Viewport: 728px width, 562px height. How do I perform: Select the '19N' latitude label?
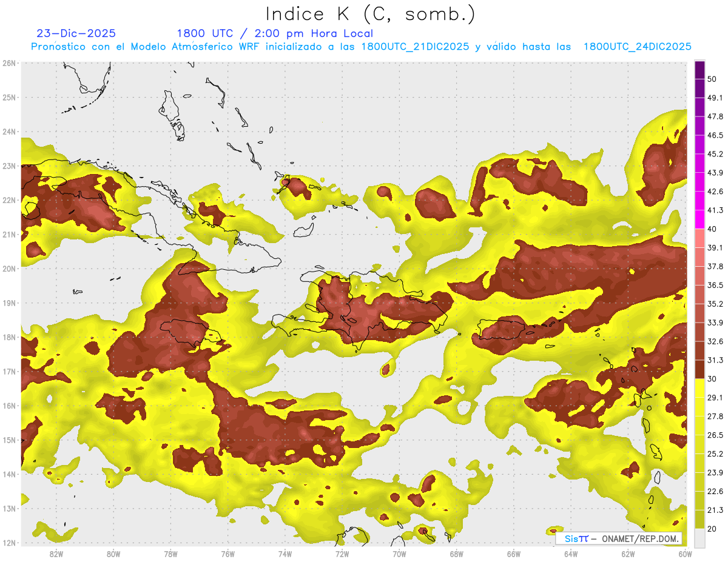point(9,303)
